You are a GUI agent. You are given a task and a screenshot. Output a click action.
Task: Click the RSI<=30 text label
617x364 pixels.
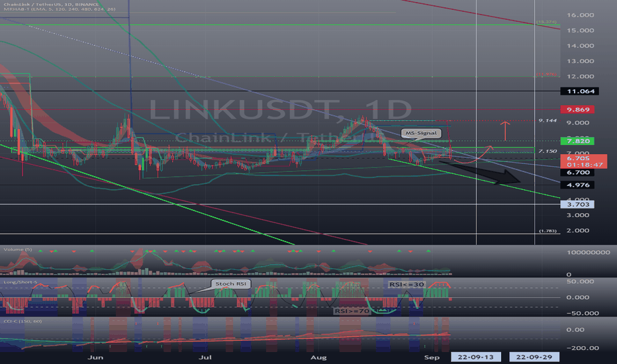[406, 284]
